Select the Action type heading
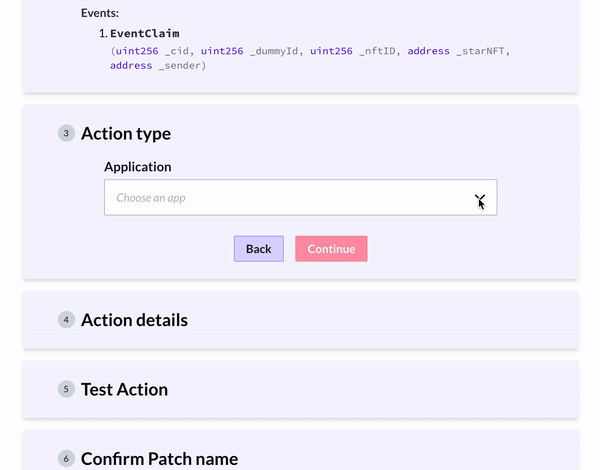 point(126,133)
